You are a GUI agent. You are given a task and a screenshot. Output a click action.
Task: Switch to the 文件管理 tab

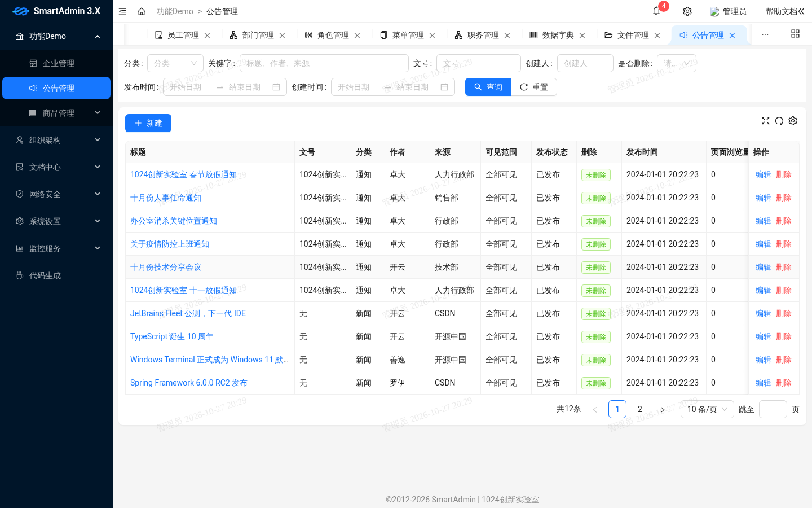633,35
